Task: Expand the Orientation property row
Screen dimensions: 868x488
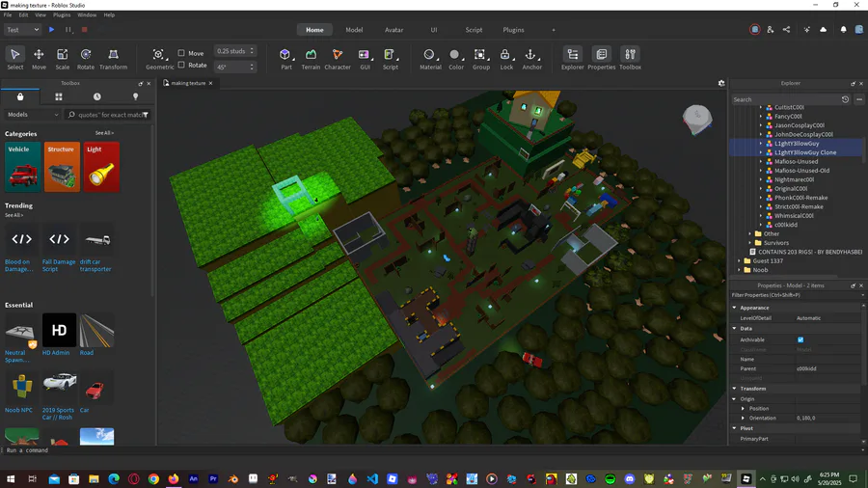Action: [x=744, y=419]
